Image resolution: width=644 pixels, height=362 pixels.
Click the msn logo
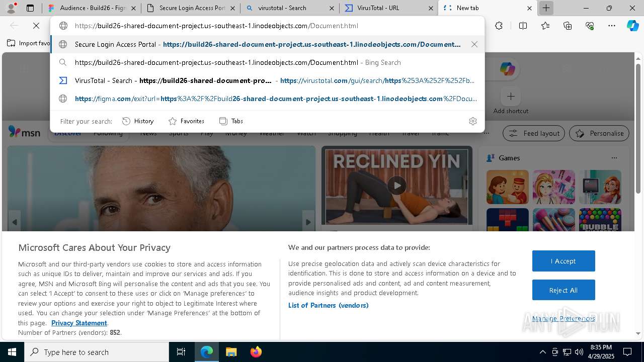click(x=24, y=132)
